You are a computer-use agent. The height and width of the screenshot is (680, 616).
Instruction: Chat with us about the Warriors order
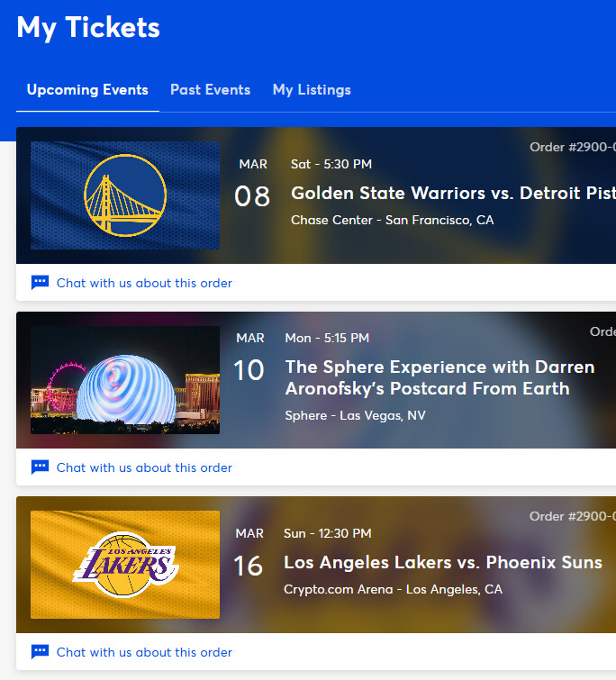(x=144, y=283)
